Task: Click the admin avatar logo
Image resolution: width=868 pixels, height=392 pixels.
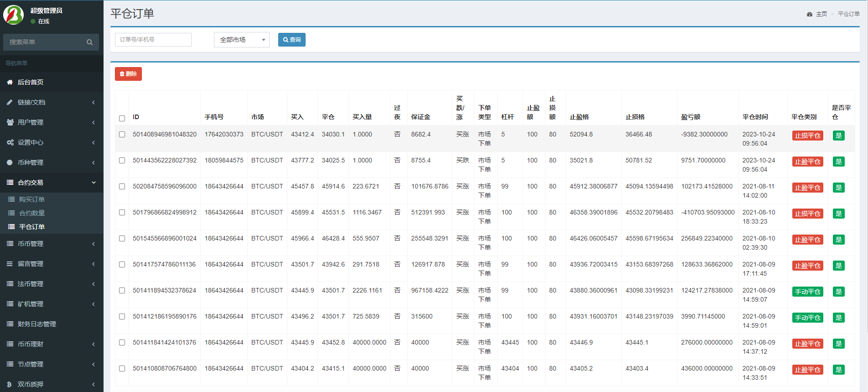Action: 14,15
